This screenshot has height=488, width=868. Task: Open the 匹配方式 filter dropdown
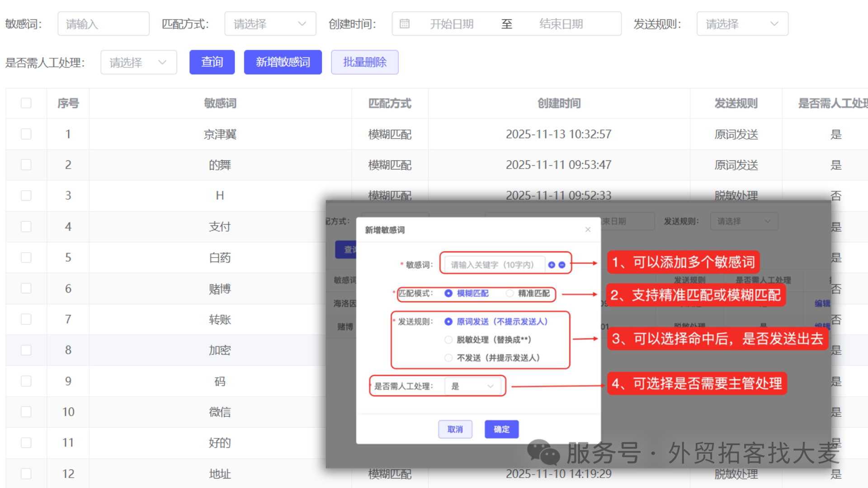[x=270, y=23]
